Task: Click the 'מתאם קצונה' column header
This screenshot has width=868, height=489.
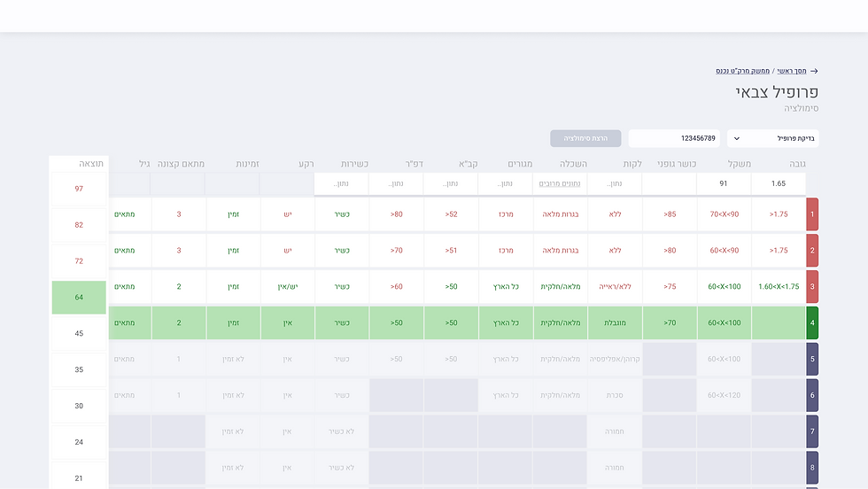Action: point(181,164)
